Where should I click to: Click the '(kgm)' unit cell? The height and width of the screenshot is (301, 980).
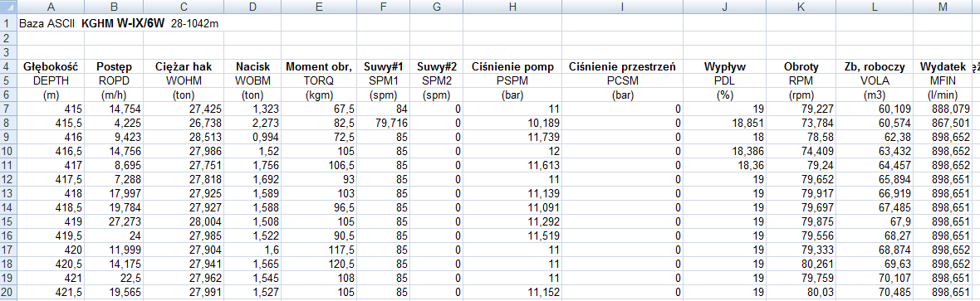319,95
